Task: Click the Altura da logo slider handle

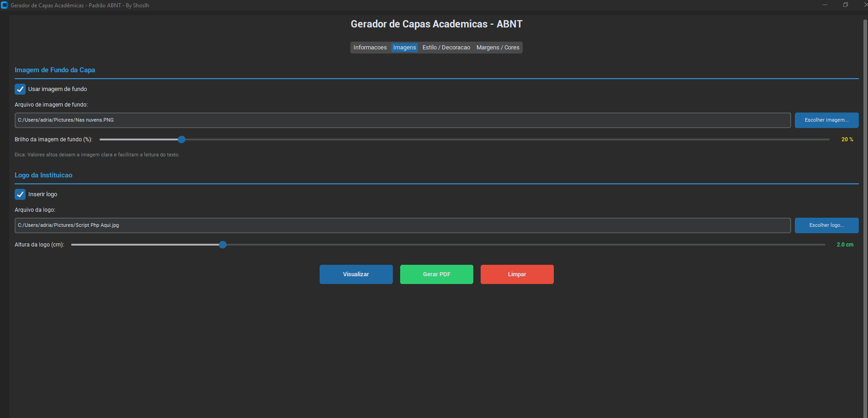Action: (x=223, y=245)
